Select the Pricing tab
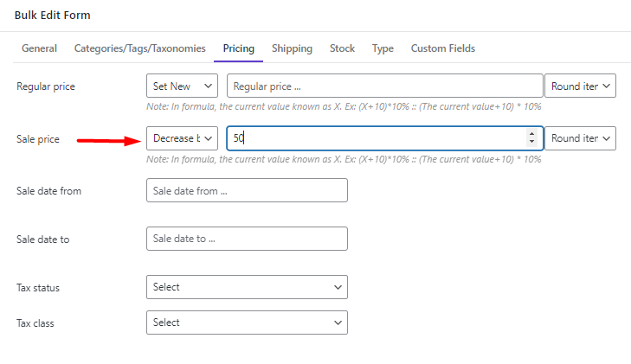Screen dimensions: 631x364 tap(239, 48)
